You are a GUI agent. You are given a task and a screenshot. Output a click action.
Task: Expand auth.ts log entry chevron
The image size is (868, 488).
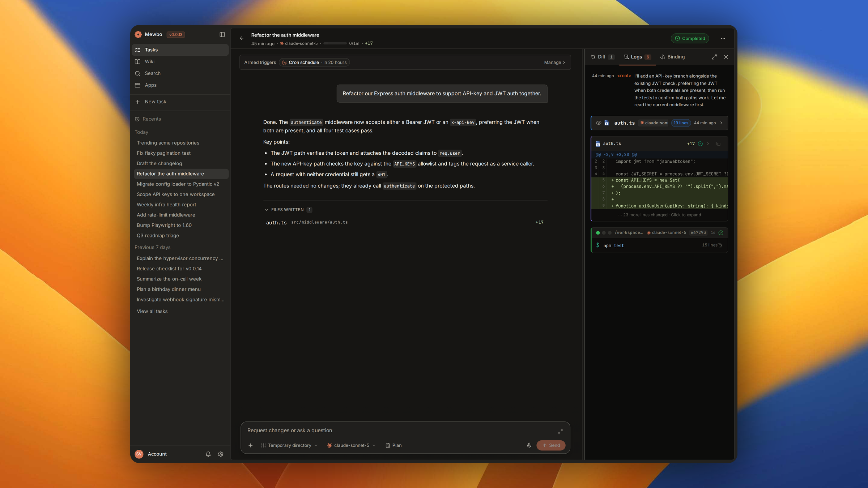point(721,123)
